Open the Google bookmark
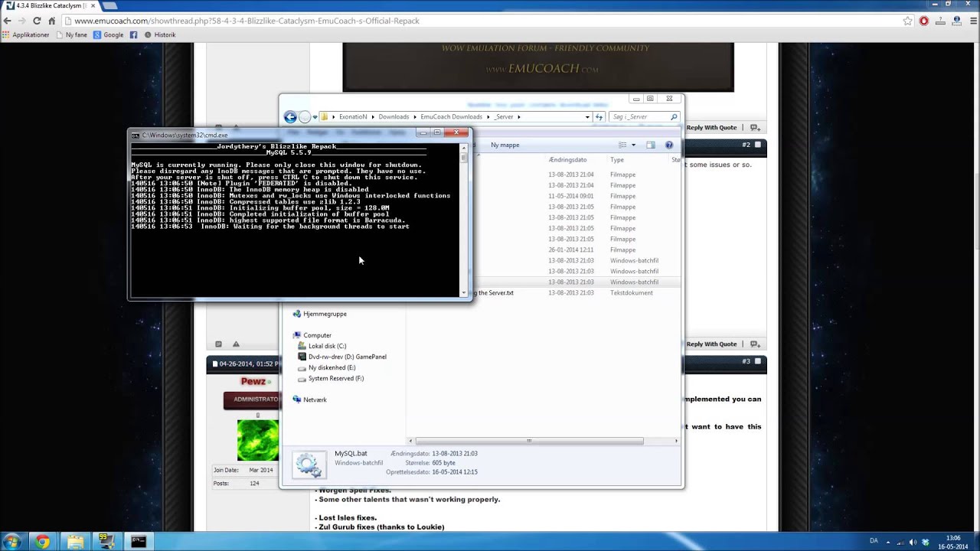Image resolution: width=980 pixels, height=551 pixels. coord(108,34)
